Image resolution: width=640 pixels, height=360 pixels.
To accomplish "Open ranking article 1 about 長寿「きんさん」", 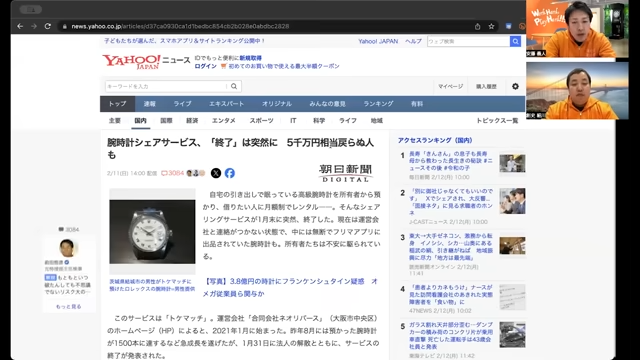I will point(451,161).
